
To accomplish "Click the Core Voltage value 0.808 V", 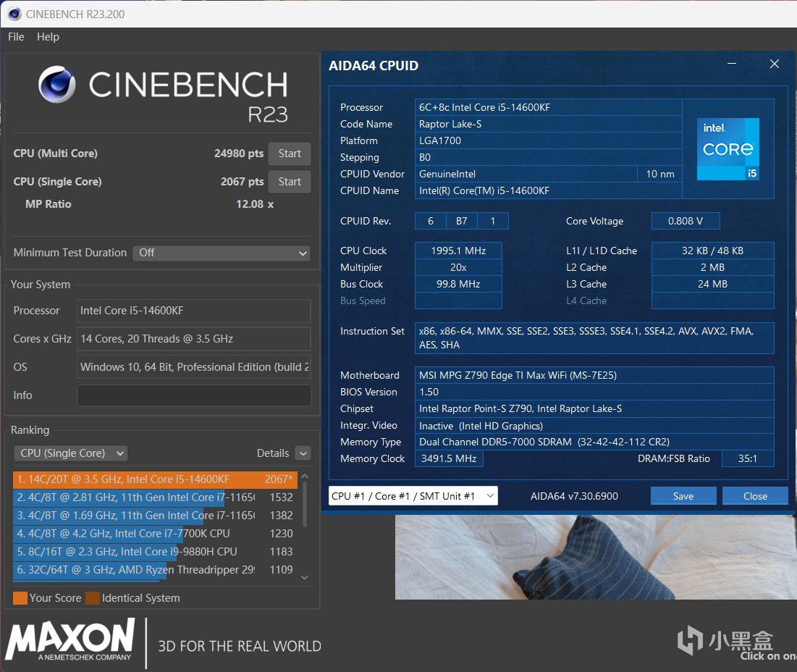I will (686, 221).
